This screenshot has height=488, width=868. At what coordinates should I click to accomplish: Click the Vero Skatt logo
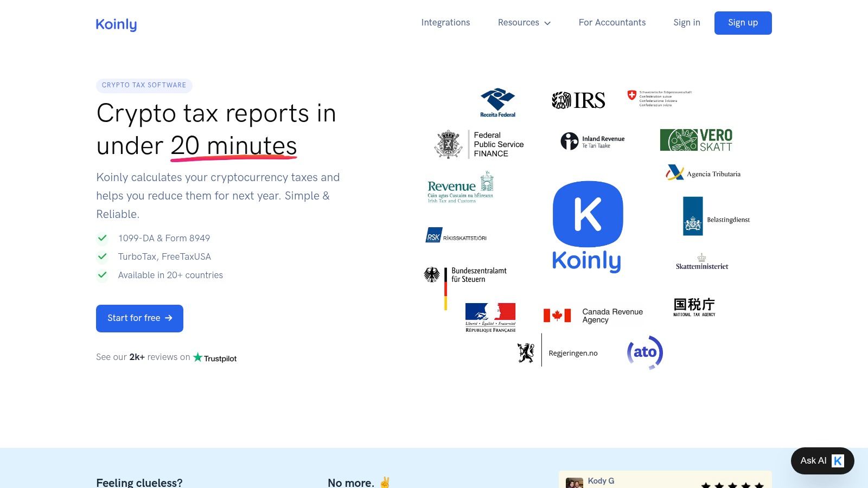696,140
